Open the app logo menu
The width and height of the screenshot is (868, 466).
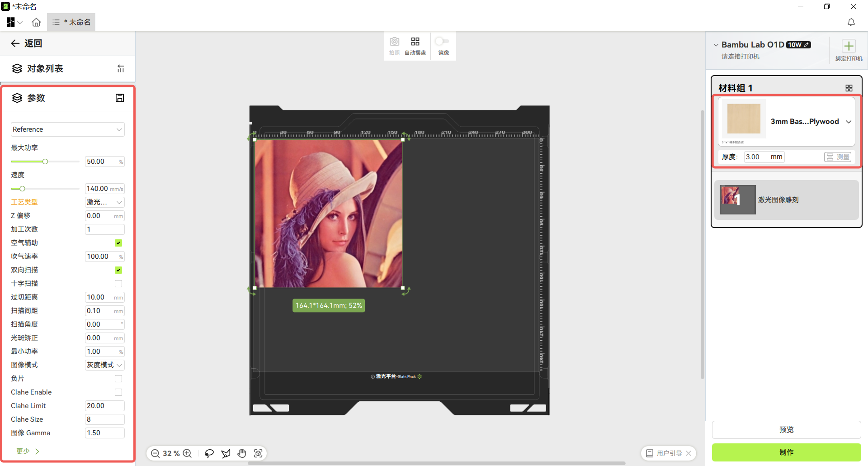(x=11, y=22)
